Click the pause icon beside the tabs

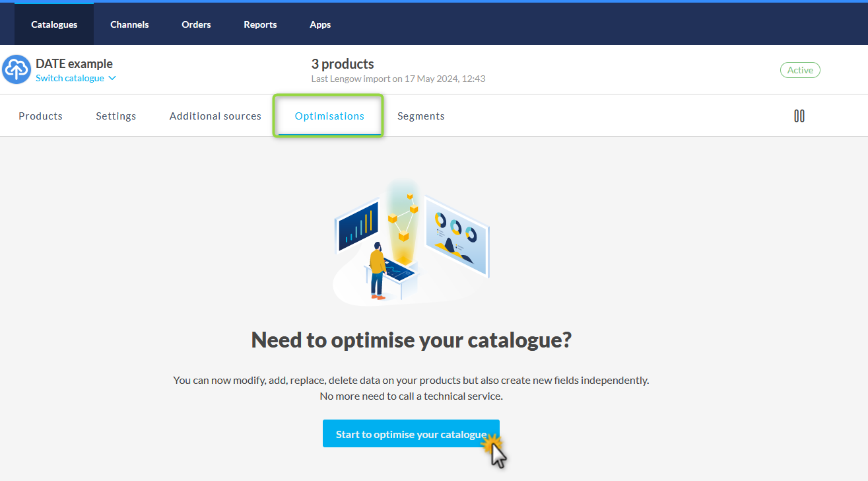[x=799, y=116]
